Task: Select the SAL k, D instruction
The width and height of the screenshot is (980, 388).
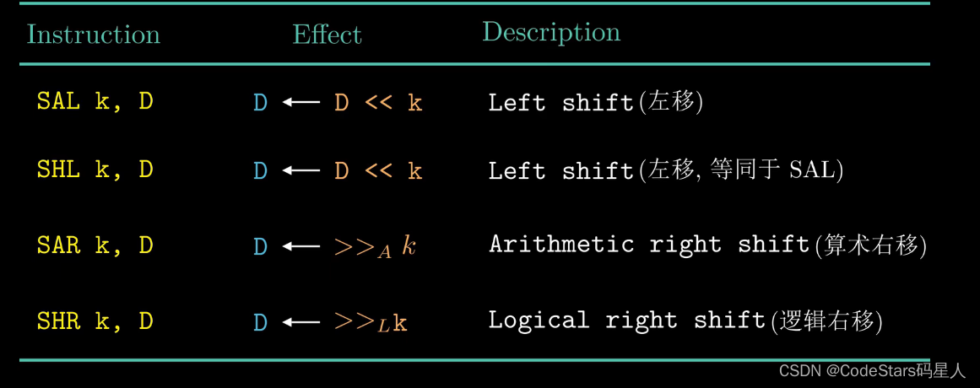Action: pyautogui.click(x=95, y=102)
